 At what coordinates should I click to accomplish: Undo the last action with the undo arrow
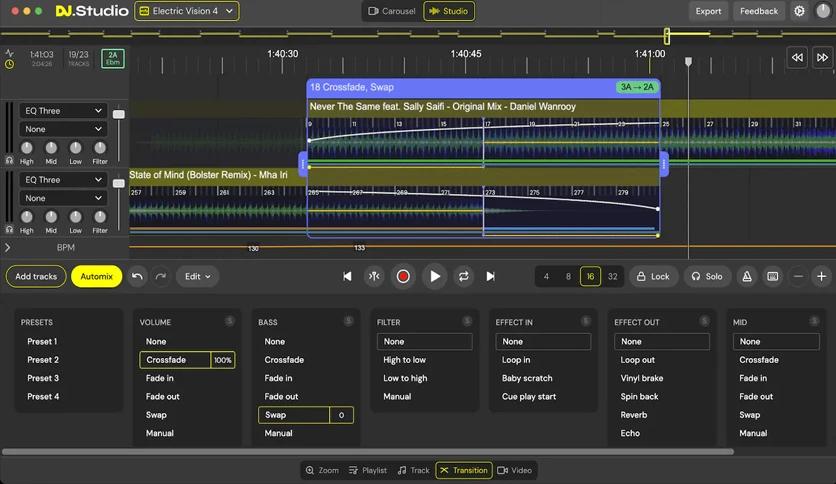click(137, 276)
